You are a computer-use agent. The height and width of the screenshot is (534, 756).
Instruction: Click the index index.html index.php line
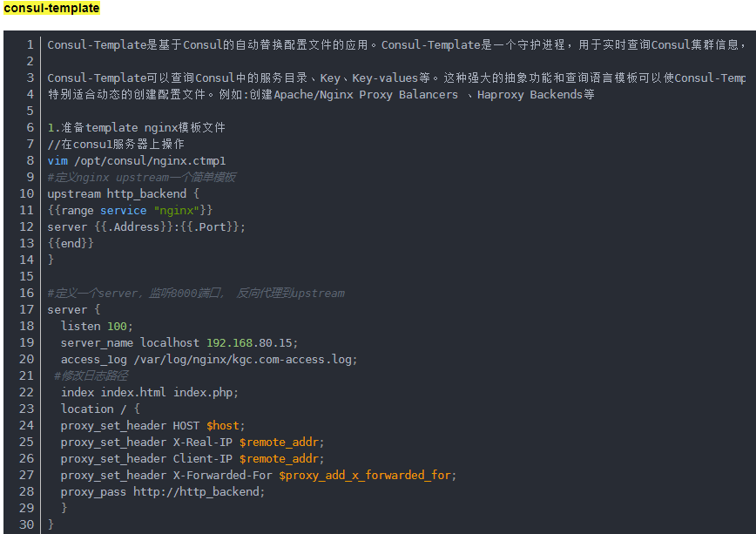tap(150, 393)
